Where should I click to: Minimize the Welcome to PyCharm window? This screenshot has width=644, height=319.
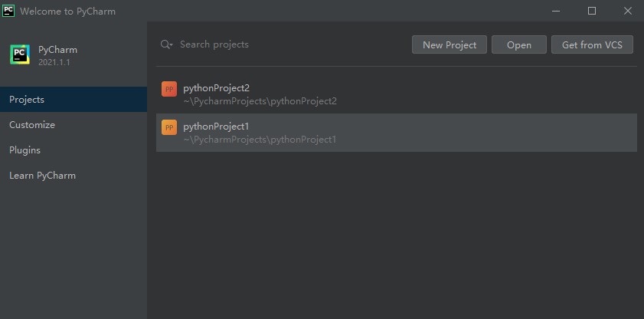(555, 11)
